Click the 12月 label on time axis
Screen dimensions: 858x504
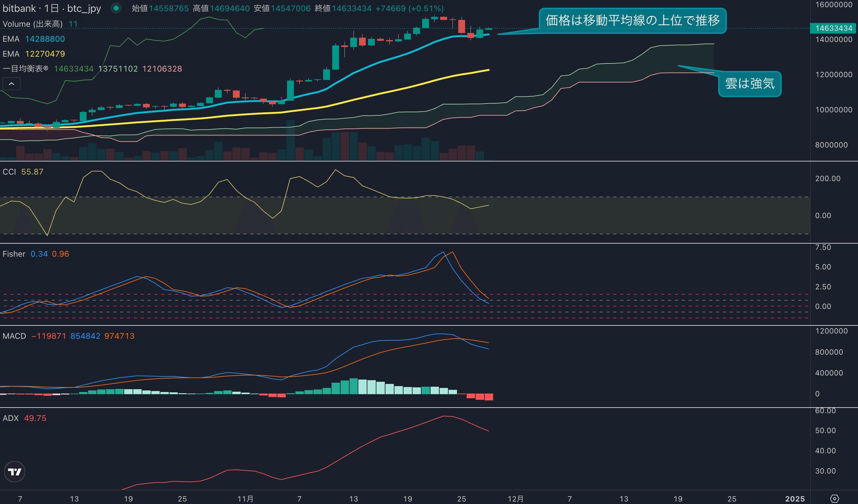[516, 499]
